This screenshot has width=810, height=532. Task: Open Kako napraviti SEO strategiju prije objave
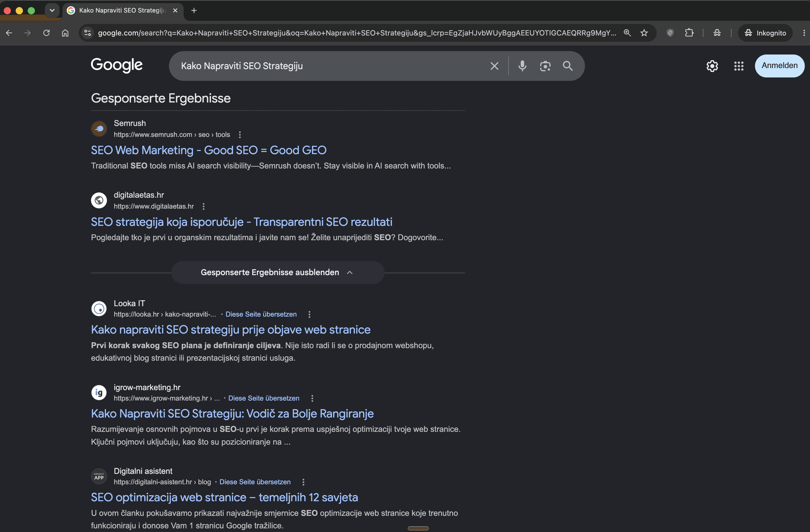231,330
